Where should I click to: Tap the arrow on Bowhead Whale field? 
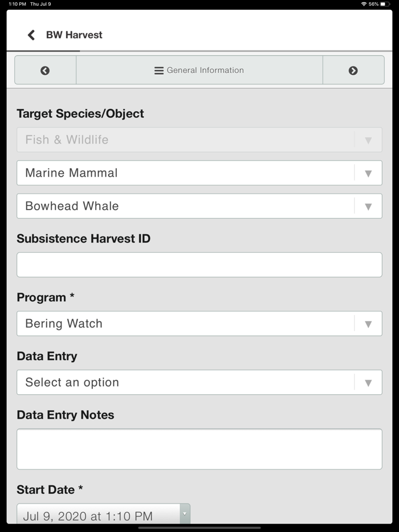click(x=368, y=206)
